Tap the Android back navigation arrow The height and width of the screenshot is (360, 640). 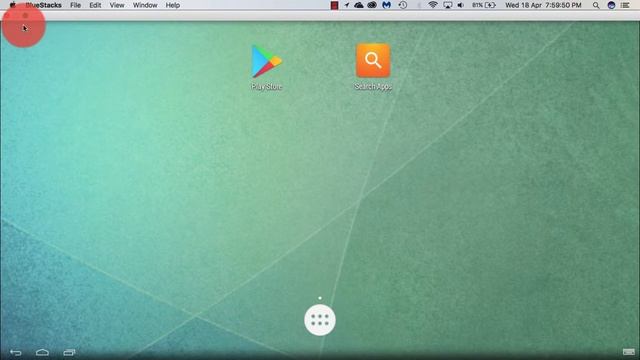click(16, 352)
